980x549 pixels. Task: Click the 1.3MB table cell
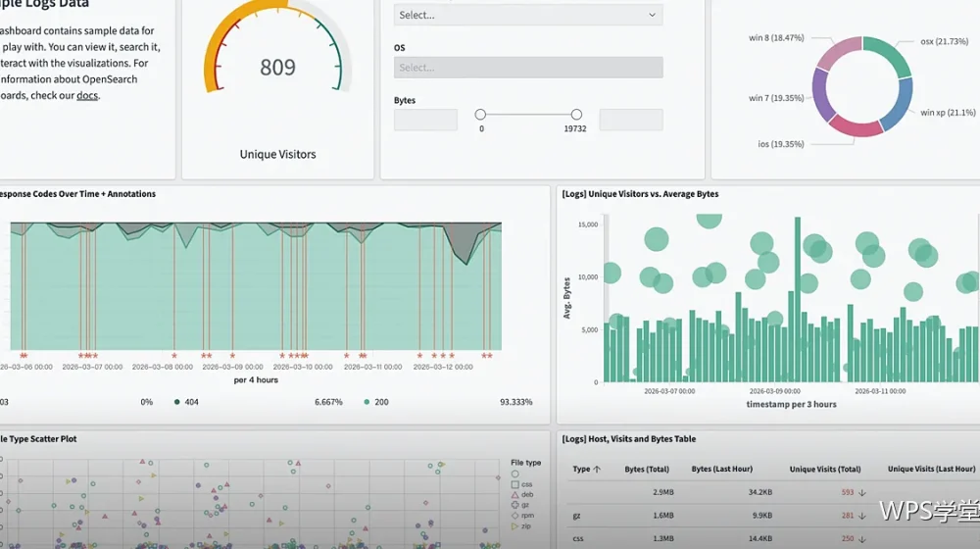[663, 539]
